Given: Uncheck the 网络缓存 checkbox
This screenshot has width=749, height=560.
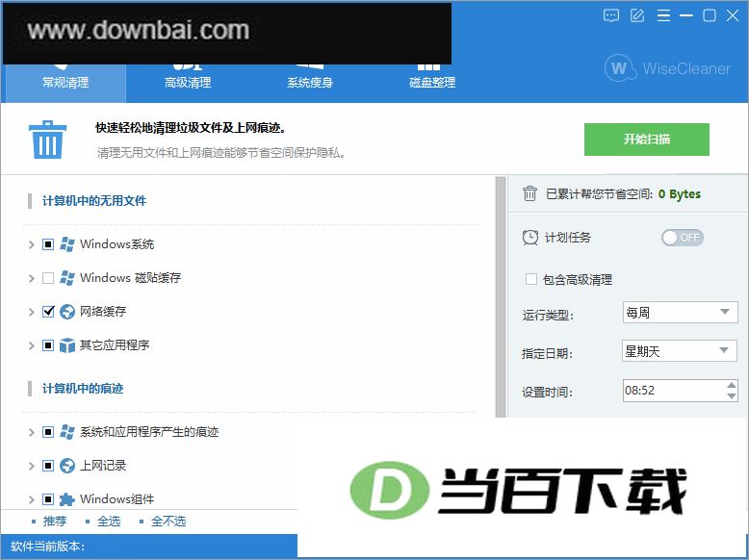Looking at the screenshot, I should tap(48, 312).
